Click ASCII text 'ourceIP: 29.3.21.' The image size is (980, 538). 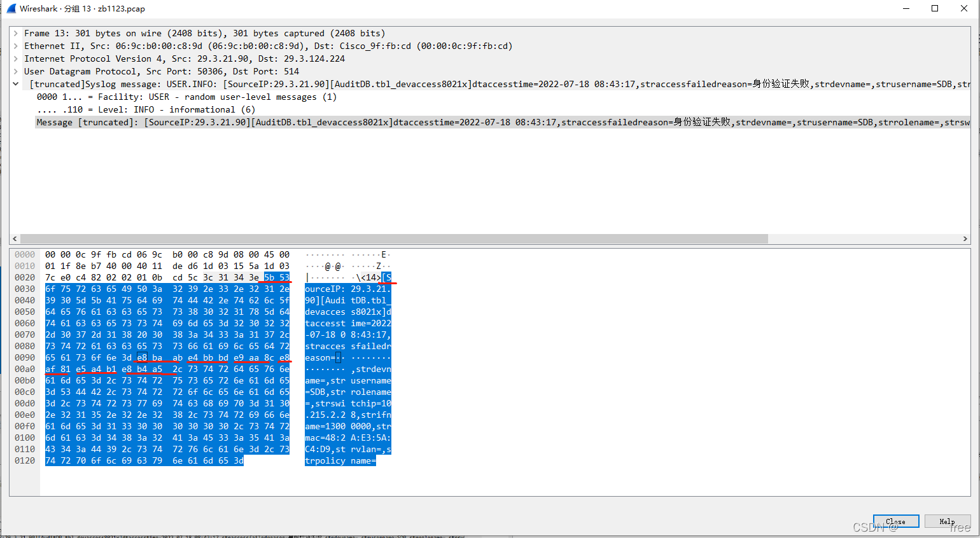348,289
